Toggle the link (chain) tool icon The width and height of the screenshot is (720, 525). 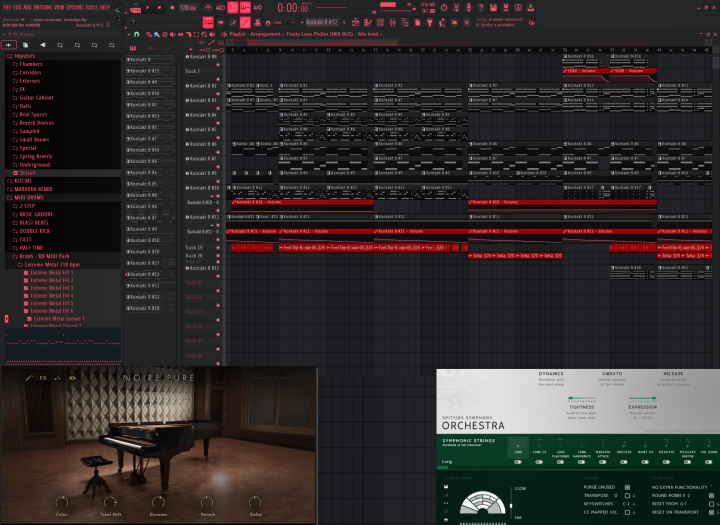(x=245, y=22)
